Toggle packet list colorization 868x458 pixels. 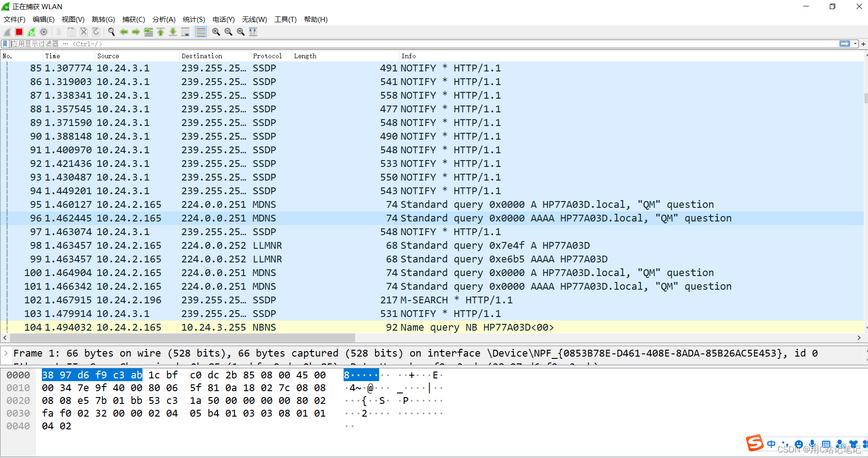coord(201,32)
